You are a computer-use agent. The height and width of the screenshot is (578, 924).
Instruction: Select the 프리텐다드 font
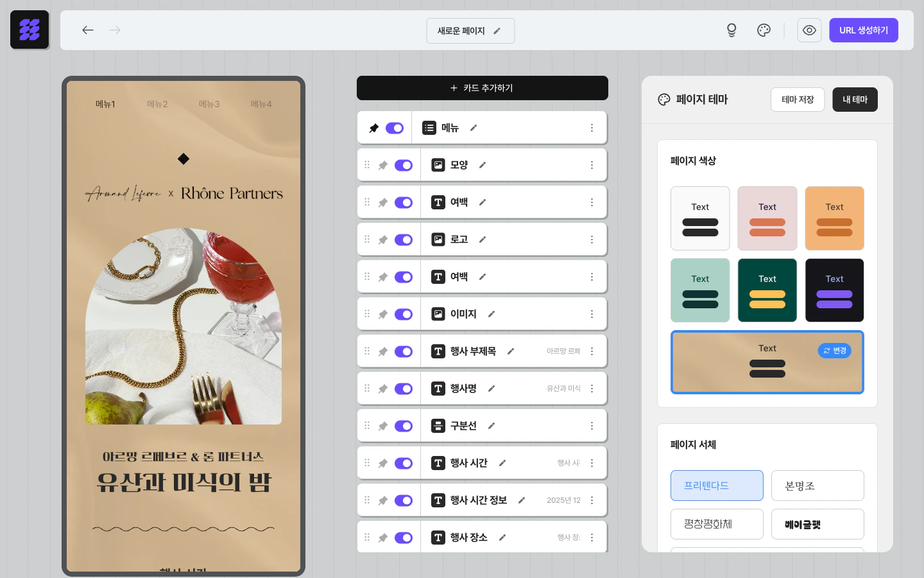coord(717,486)
